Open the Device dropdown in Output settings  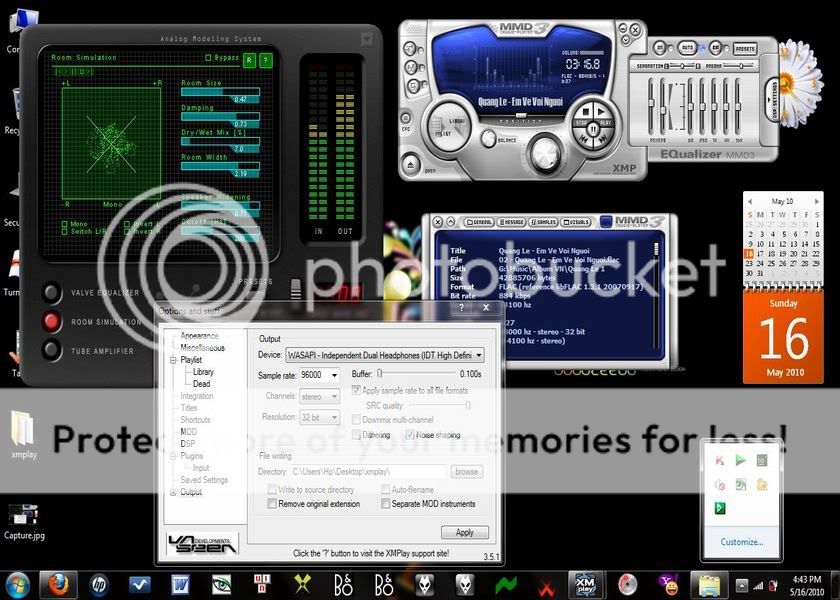tap(478, 354)
